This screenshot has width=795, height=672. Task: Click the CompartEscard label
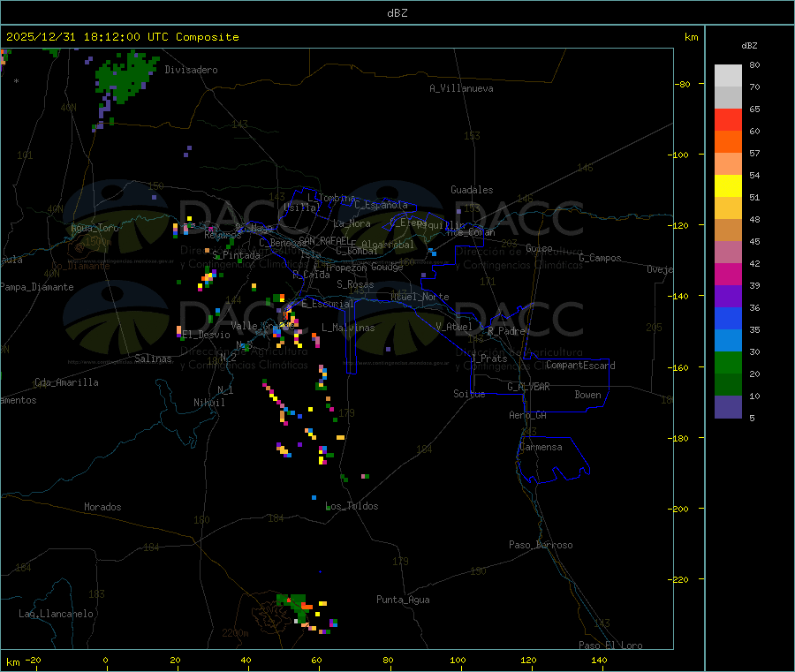click(x=580, y=365)
